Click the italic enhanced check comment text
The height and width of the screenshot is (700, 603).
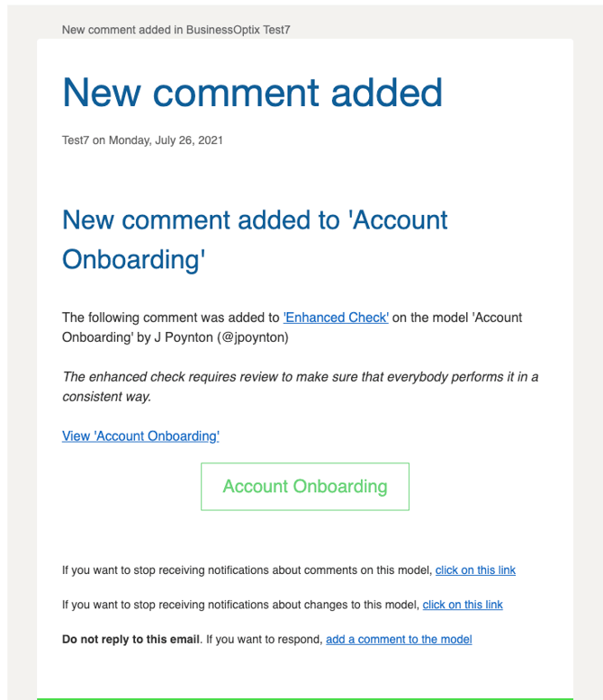(x=300, y=377)
